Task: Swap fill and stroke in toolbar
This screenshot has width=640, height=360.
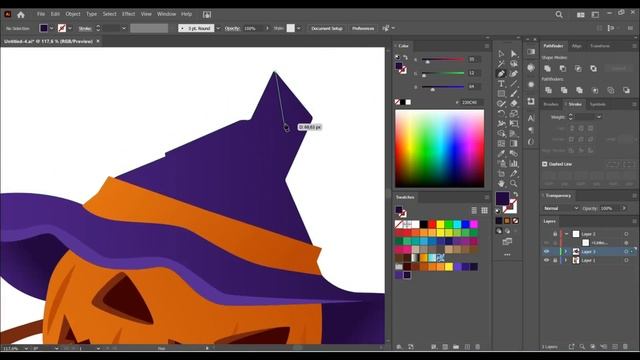Action: click(x=515, y=195)
